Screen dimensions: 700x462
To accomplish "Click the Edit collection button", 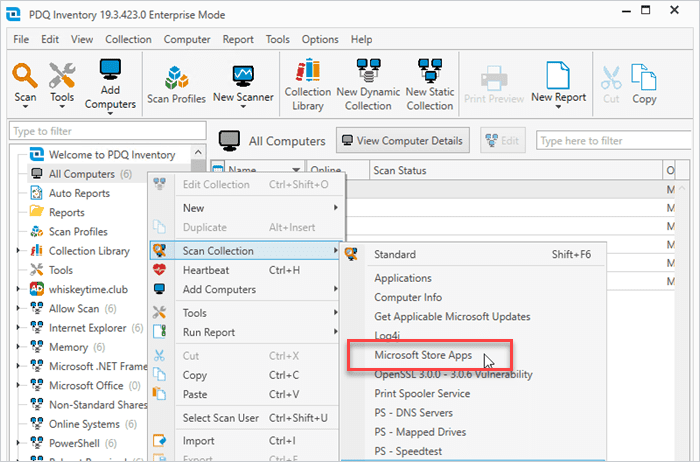I will tap(502, 140).
